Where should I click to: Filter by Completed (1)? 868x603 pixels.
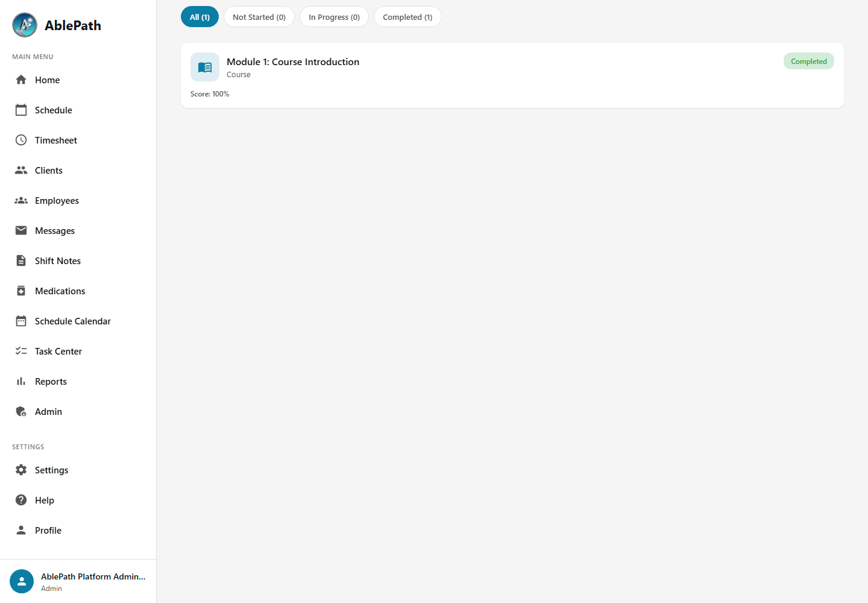pos(407,17)
